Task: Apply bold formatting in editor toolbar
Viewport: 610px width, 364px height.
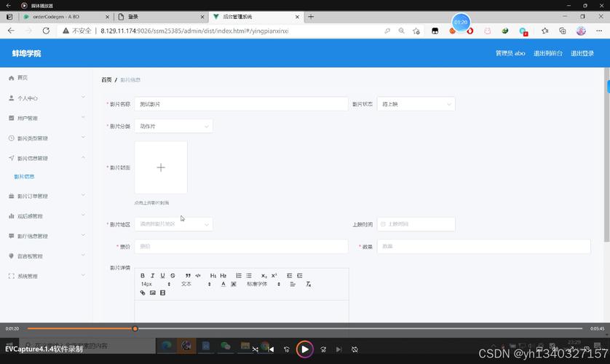Action: (143, 275)
